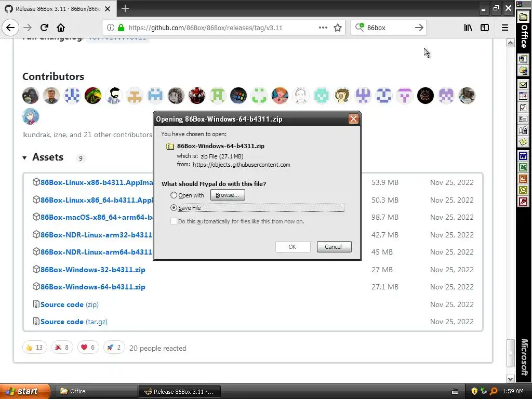
Task: Click the thumbs up reaction button
Action: 35,348
